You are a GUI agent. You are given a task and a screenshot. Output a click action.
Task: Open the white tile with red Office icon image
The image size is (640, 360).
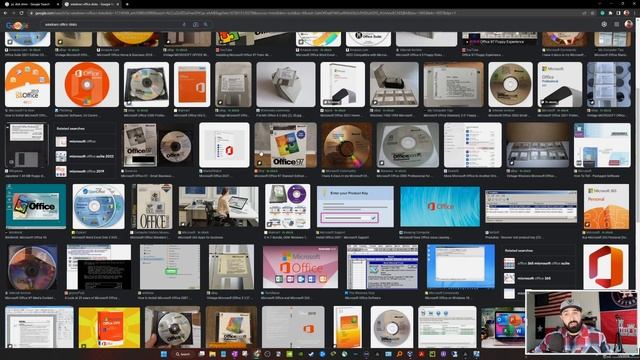pyautogui.click(x=224, y=145)
